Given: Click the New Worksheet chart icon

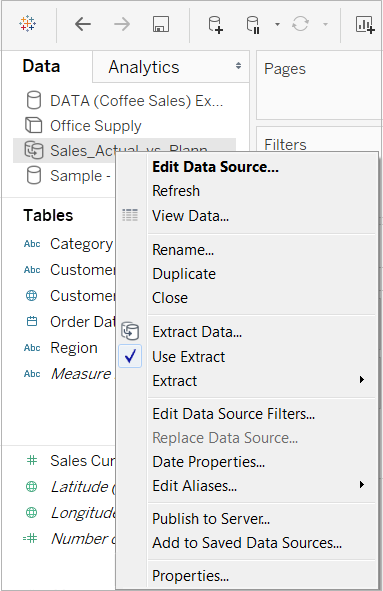Looking at the screenshot, I should tap(365, 24).
